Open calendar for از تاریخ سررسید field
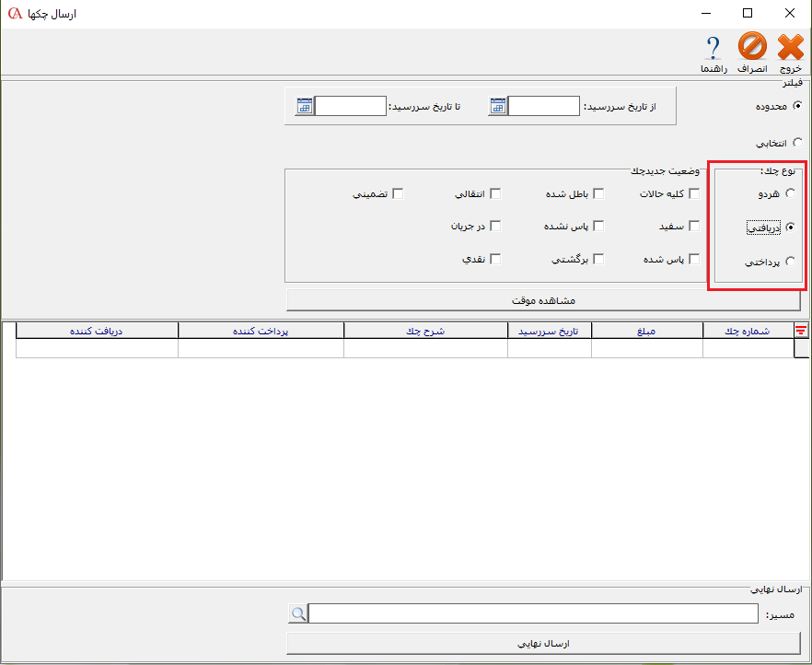This screenshot has width=812, height=665. point(497,106)
